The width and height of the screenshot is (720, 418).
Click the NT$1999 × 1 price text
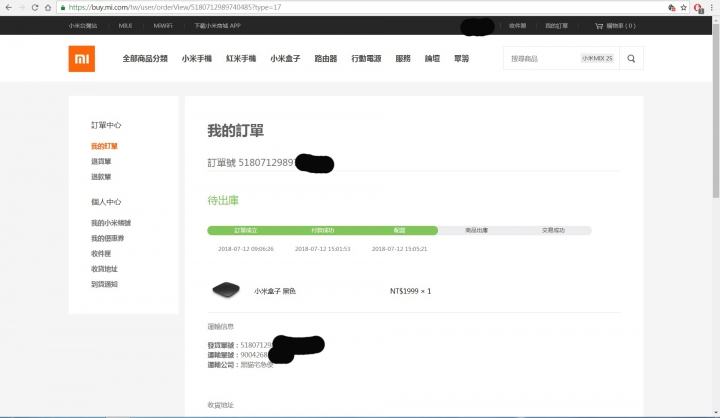coord(411,291)
